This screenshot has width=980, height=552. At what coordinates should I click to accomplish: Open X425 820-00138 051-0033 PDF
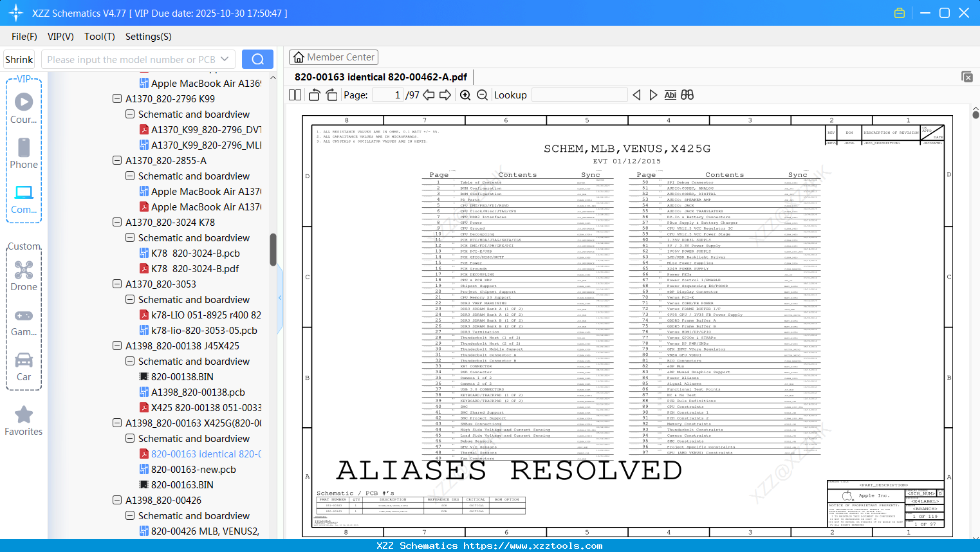point(200,408)
